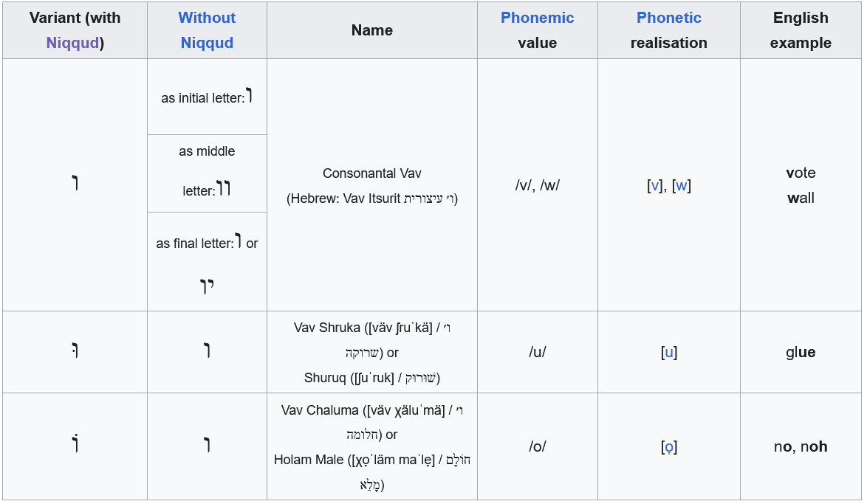This screenshot has height=504, width=867.
Task: Open the Phonemic link in the header
Action: [537, 18]
